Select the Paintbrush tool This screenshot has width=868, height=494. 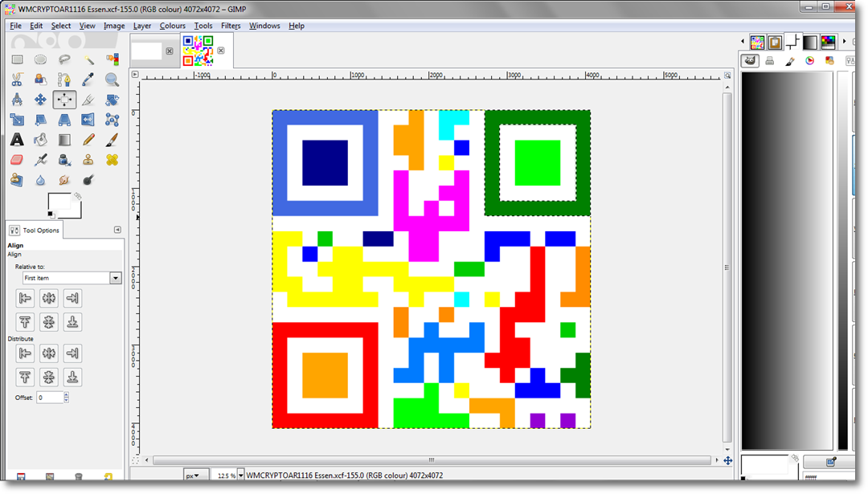tap(112, 140)
